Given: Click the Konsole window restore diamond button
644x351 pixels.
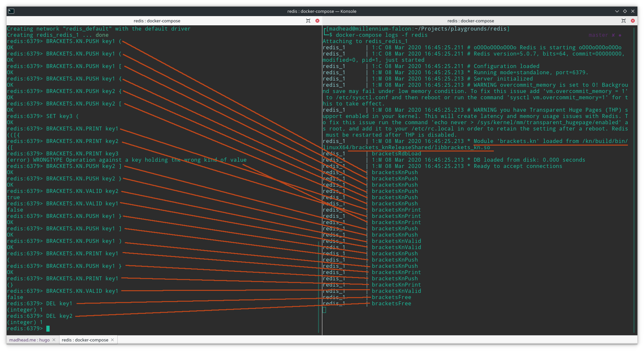Looking at the screenshot, I should pyautogui.click(x=625, y=11).
